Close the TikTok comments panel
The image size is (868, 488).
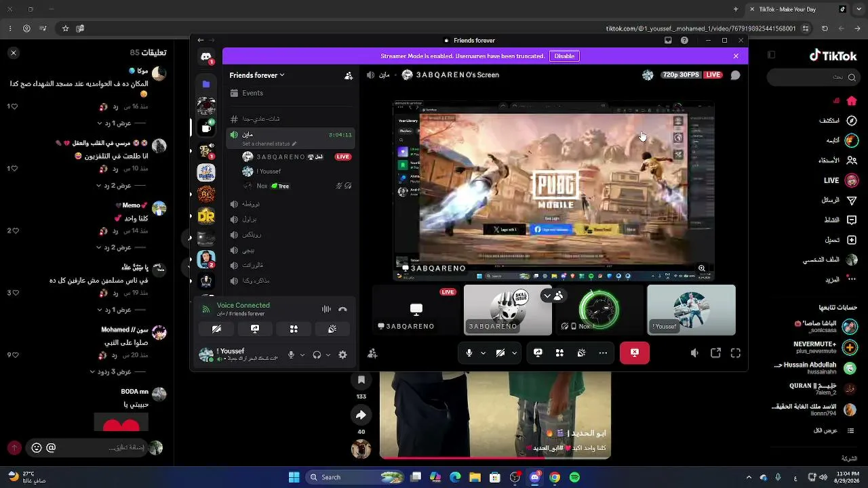pos(14,52)
